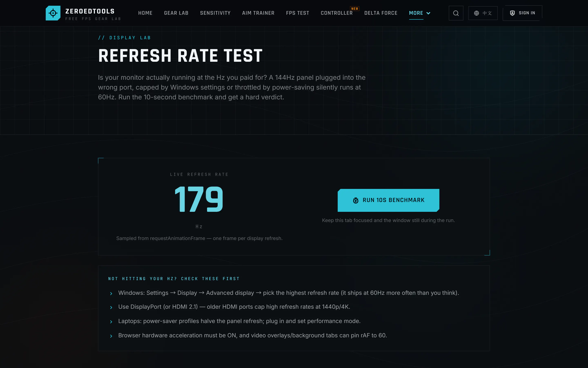Click chevron bullet beside DisplayPort tip
The width and height of the screenshot is (588, 368).
pos(111,307)
